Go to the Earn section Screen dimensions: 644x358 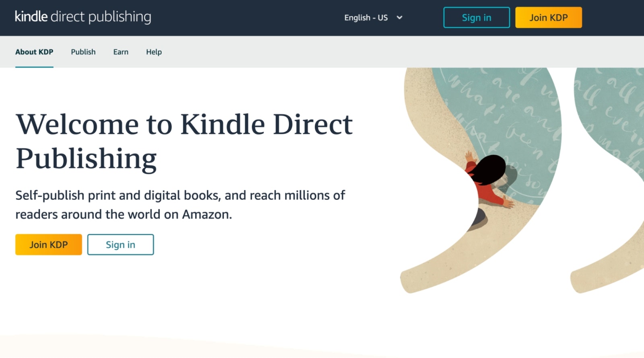(x=121, y=52)
